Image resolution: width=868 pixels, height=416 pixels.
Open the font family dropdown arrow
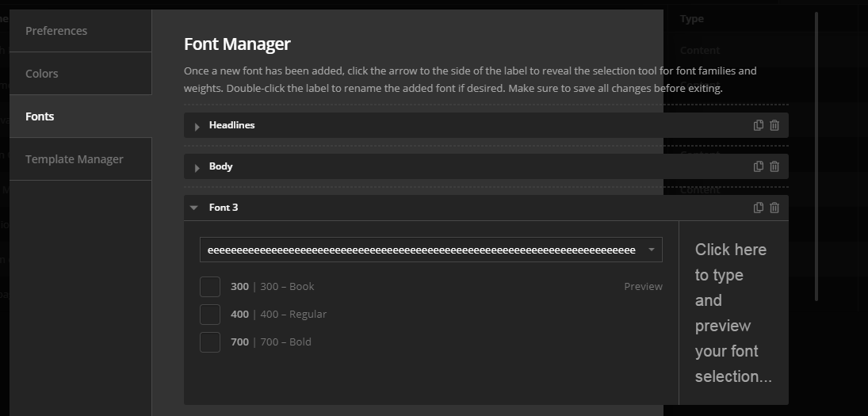coord(651,250)
